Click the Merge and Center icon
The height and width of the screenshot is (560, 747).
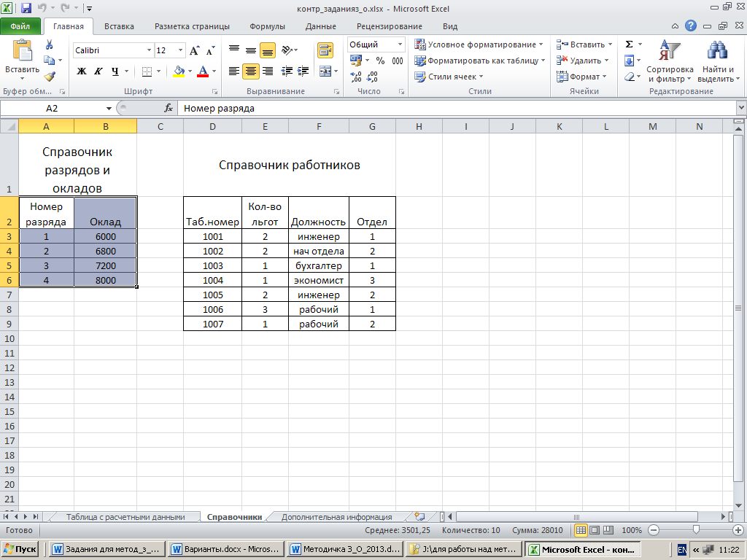(325, 71)
